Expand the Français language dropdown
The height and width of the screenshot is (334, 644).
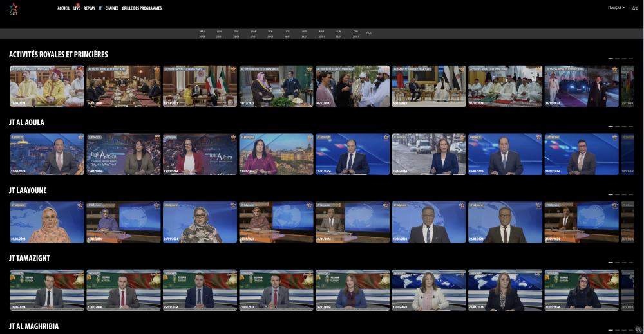point(616,8)
